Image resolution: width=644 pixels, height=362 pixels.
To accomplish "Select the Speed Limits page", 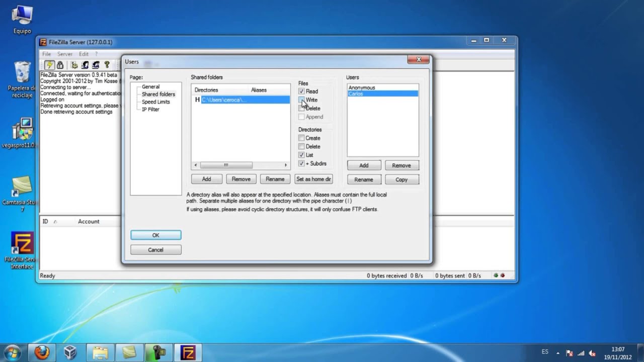I will (156, 102).
